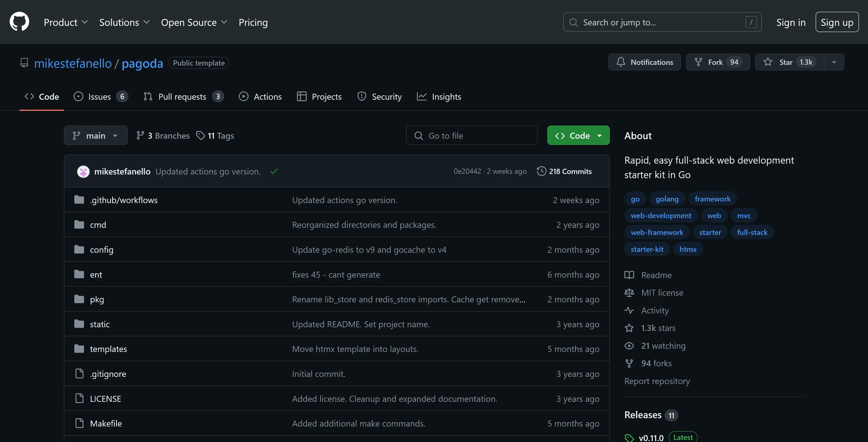Open the pagoda repository link

[142, 63]
